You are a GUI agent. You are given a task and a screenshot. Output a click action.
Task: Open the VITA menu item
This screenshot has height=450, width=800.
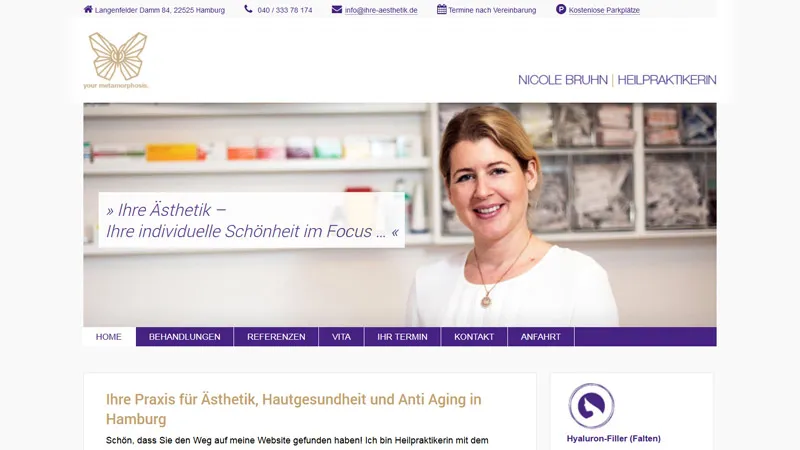tap(341, 337)
